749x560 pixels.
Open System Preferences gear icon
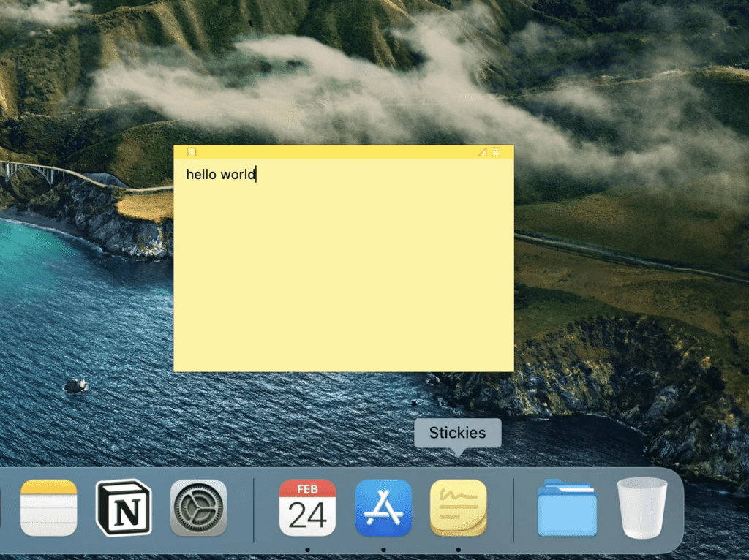click(198, 507)
